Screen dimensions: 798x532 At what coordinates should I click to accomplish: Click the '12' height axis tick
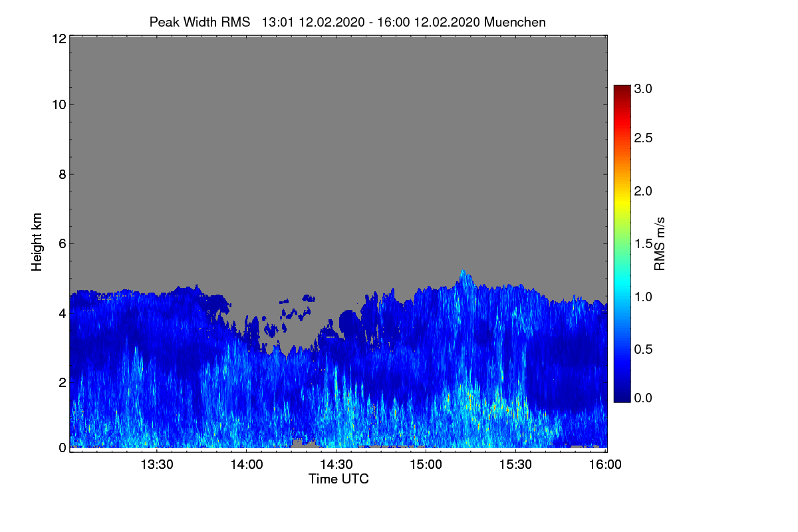(x=58, y=39)
